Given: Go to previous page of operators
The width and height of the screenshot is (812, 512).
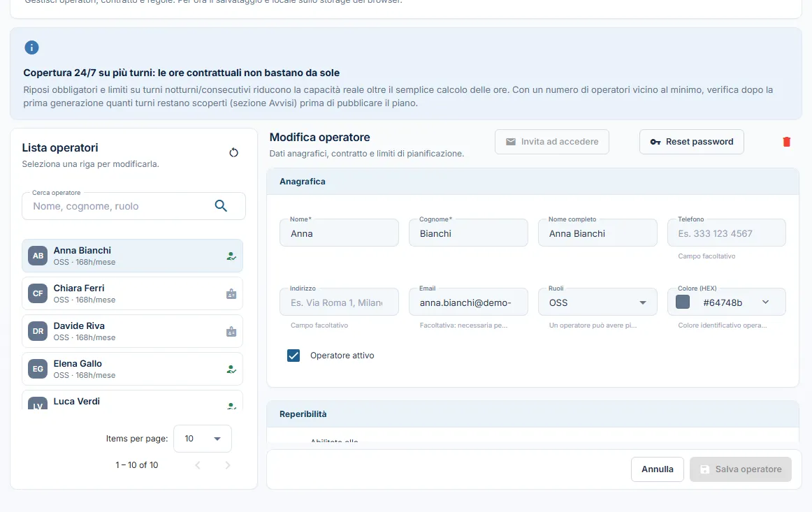Looking at the screenshot, I should tap(198, 465).
